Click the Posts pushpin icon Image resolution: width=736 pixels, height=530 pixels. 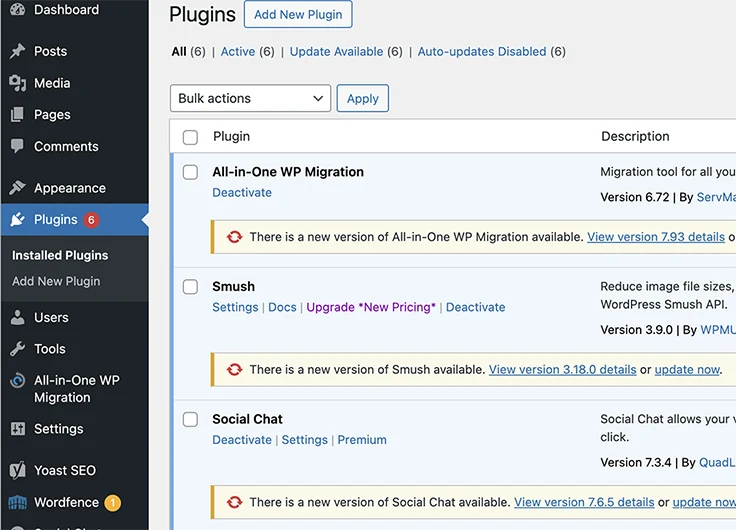18,51
